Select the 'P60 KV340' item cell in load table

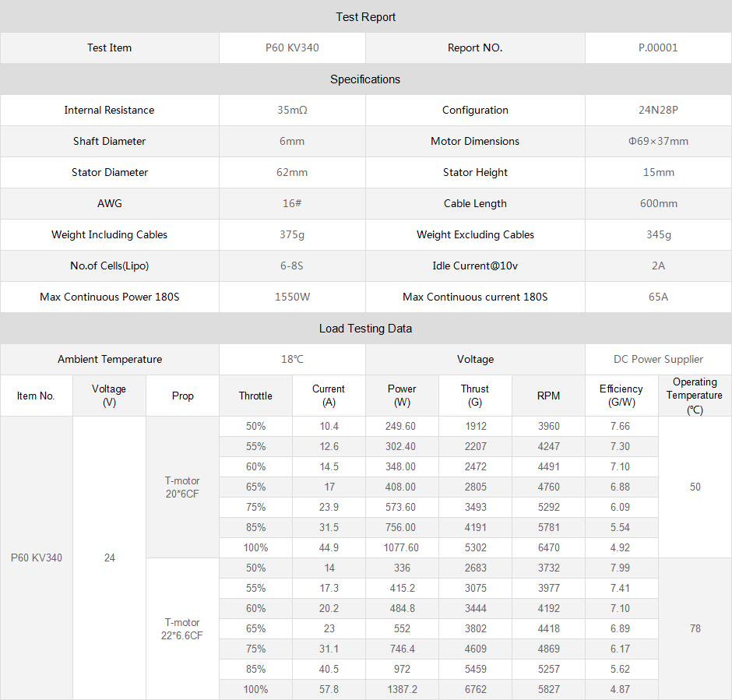(x=37, y=558)
